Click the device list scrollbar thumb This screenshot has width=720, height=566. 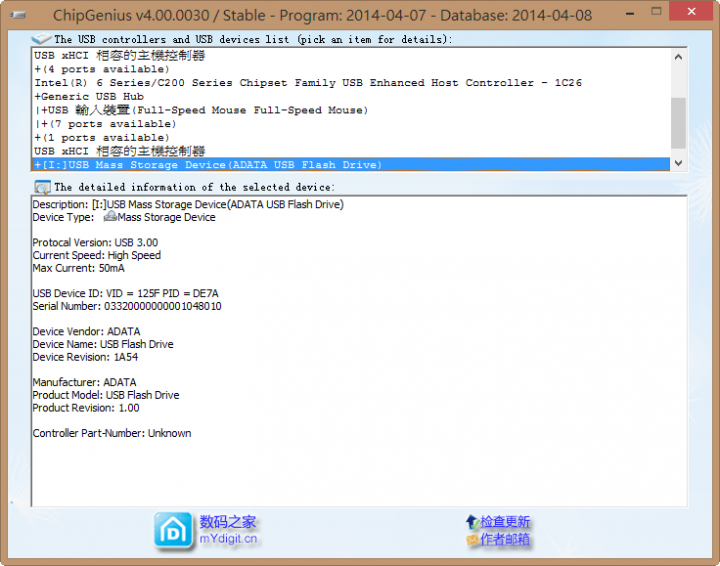(678, 123)
